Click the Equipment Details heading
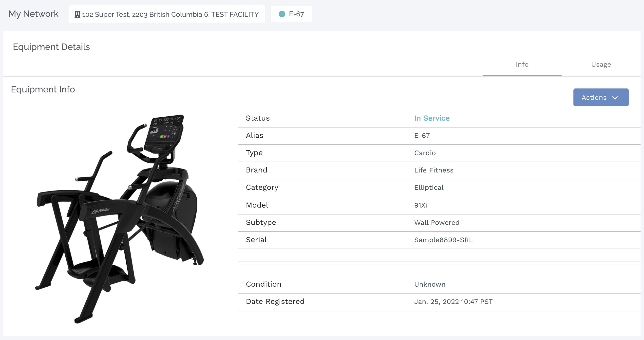Viewport: 644px width, 340px height. coord(51,47)
